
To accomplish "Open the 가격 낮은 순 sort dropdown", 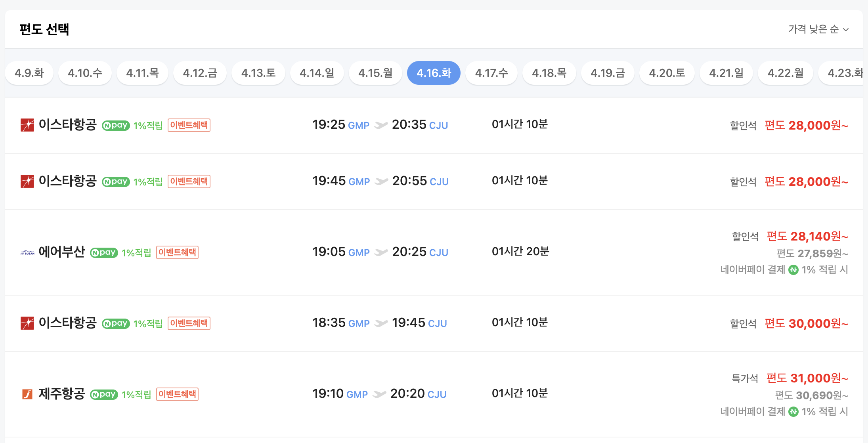I will (x=813, y=29).
